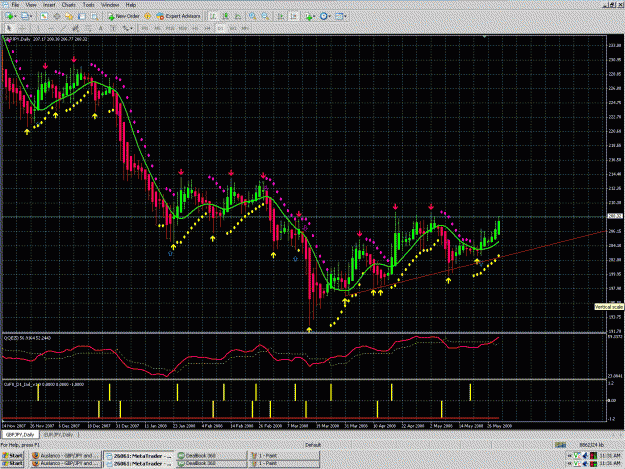Zoom out on the chart

265,16
